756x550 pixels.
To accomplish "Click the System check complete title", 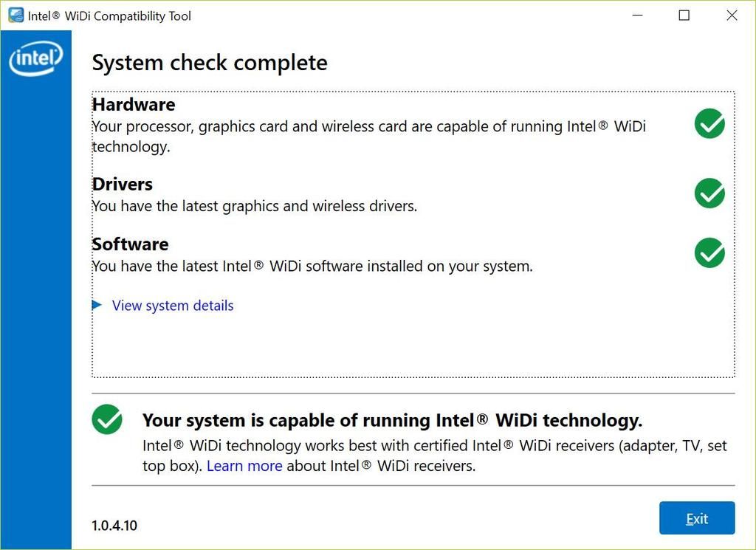I will pos(210,63).
